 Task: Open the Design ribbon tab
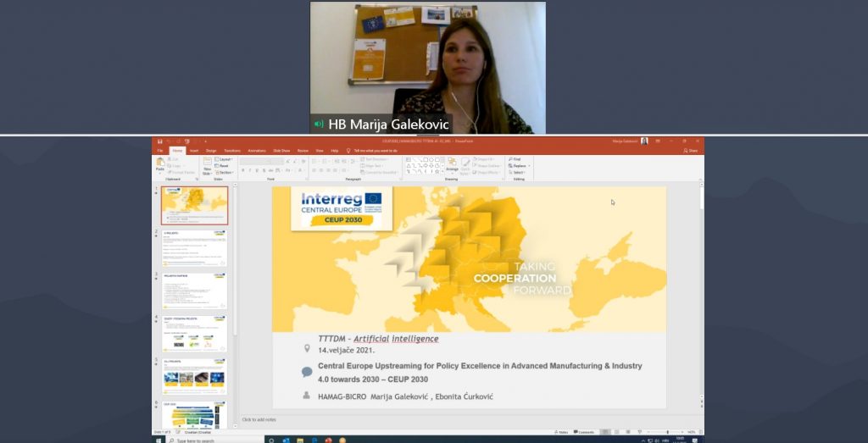point(211,150)
